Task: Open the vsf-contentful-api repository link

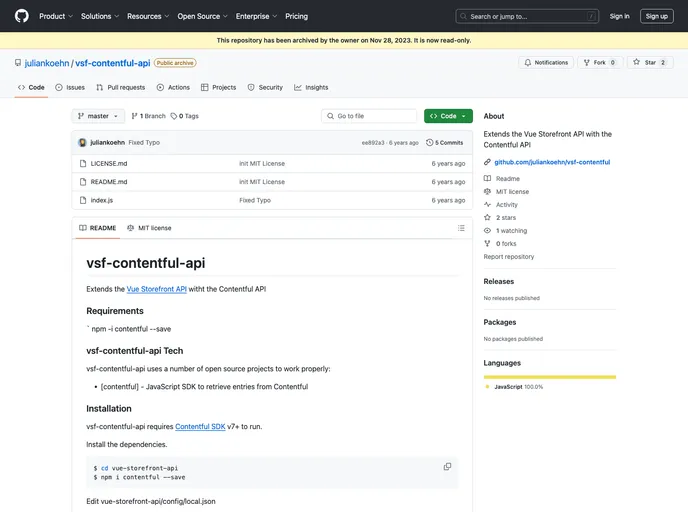Action: [113, 63]
